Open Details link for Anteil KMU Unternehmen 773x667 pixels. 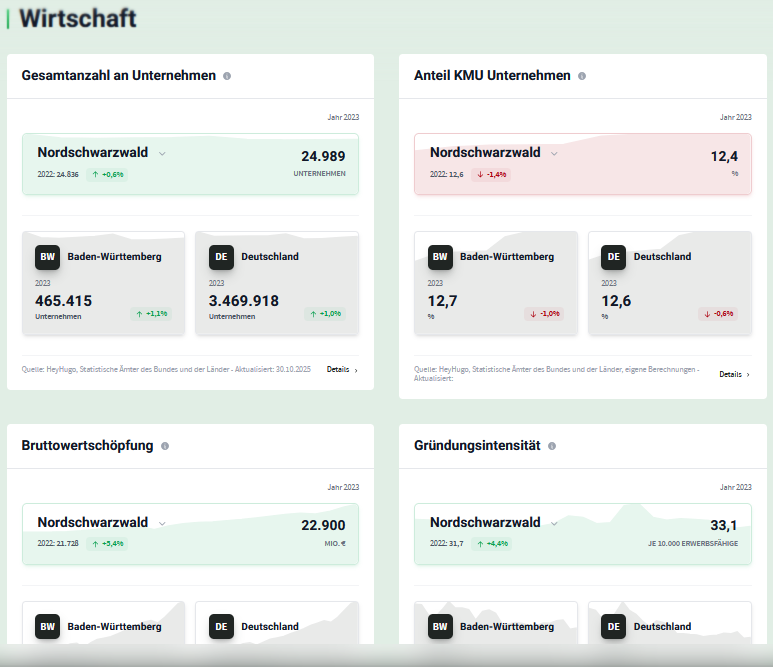(x=735, y=374)
